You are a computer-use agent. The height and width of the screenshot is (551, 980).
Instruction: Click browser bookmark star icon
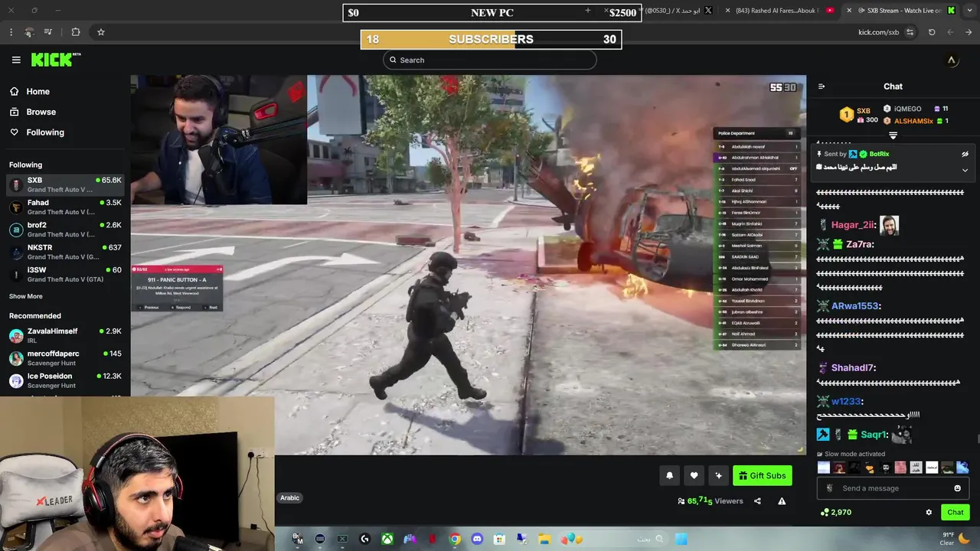pos(101,32)
